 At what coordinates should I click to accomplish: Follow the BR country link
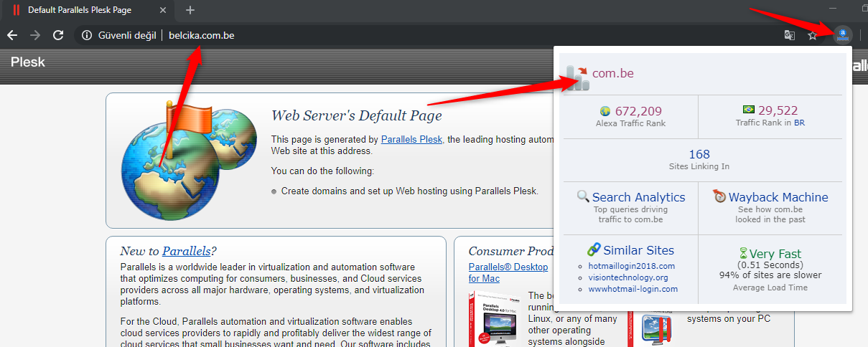[799, 123]
